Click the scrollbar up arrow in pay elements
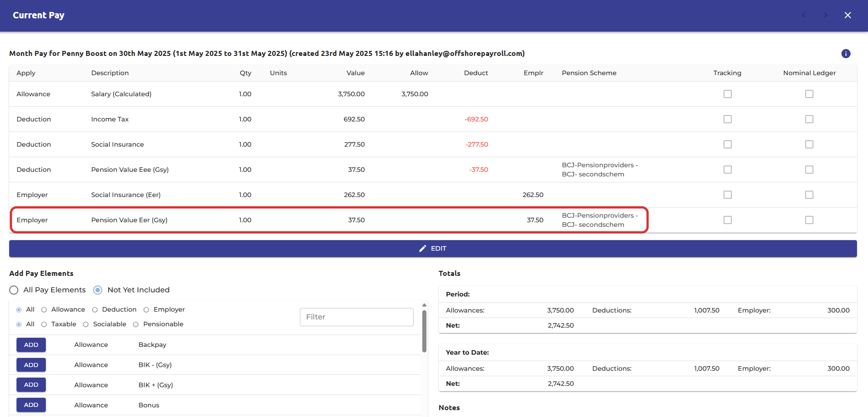The height and width of the screenshot is (417, 868). tap(424, 305)
